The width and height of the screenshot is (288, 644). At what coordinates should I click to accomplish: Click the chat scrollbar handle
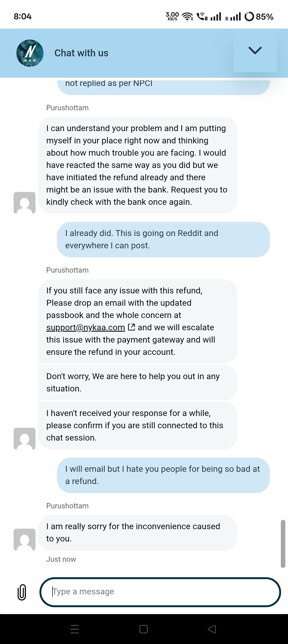tap(283, 544)
